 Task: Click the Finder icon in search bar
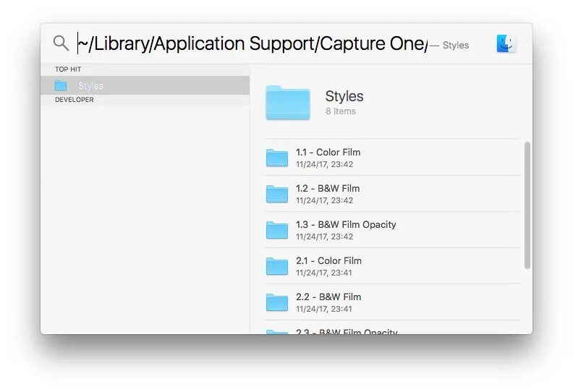[x=506, y=43]
